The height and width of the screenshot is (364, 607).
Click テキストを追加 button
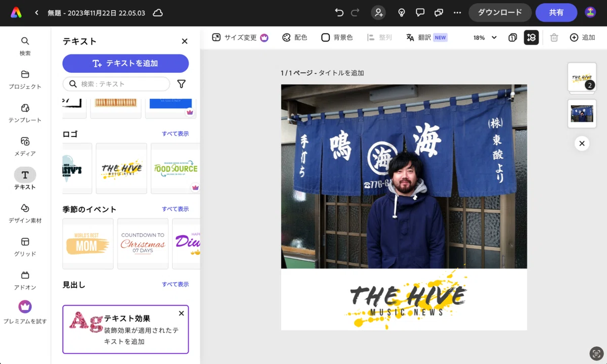[x=125, y=63]
